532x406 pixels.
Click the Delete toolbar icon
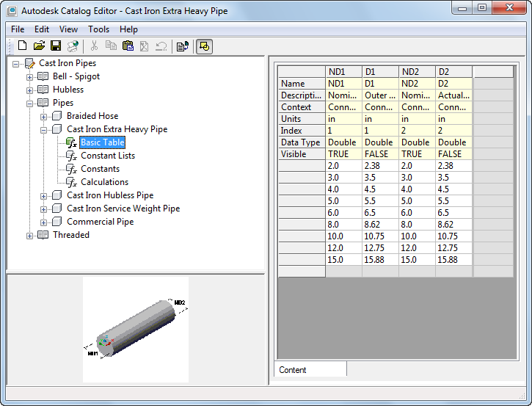tap(145, 46)
